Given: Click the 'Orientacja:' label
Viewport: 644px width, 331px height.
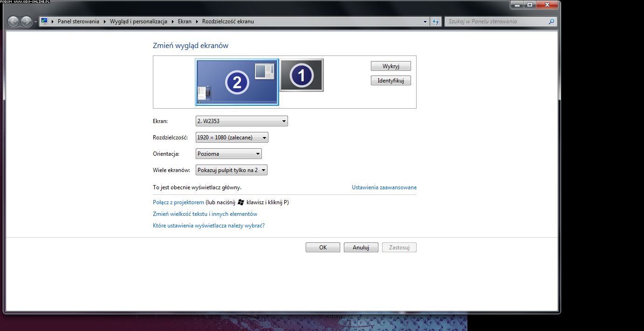Looking at the screenshot, I should (x=166, y=154).
